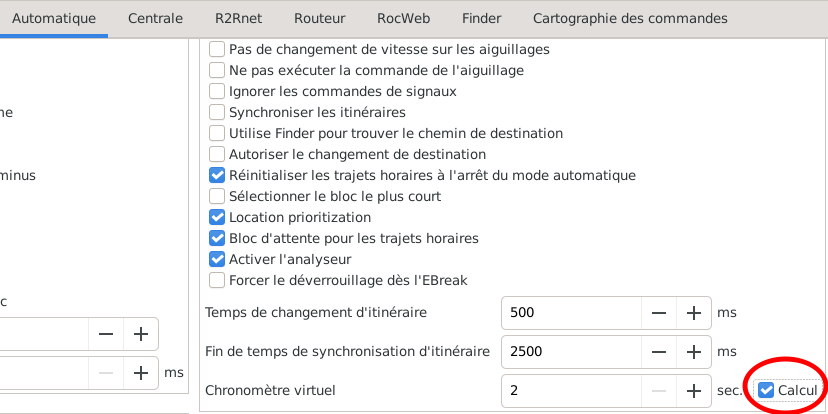Open the R2Rnet tab
The image size is (828, 414).
238,18
